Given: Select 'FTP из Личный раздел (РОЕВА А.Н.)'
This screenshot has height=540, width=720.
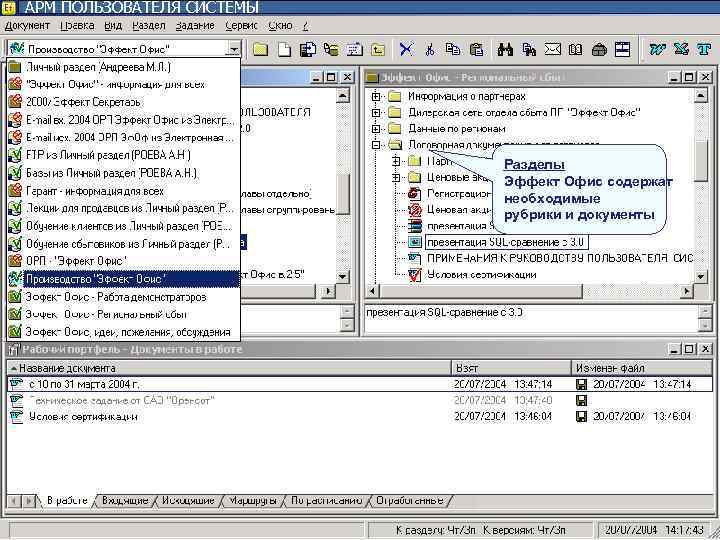Looking at the screenshot, I should pos(124,155).
